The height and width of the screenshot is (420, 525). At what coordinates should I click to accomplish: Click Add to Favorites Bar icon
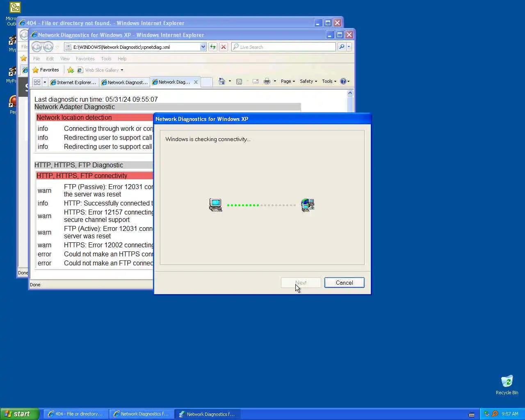pyautogui.click(x=71, y=70)
